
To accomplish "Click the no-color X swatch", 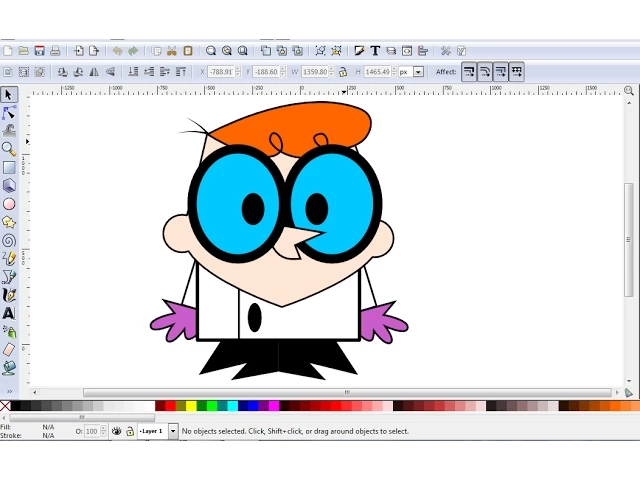I will tap(5, 406).
